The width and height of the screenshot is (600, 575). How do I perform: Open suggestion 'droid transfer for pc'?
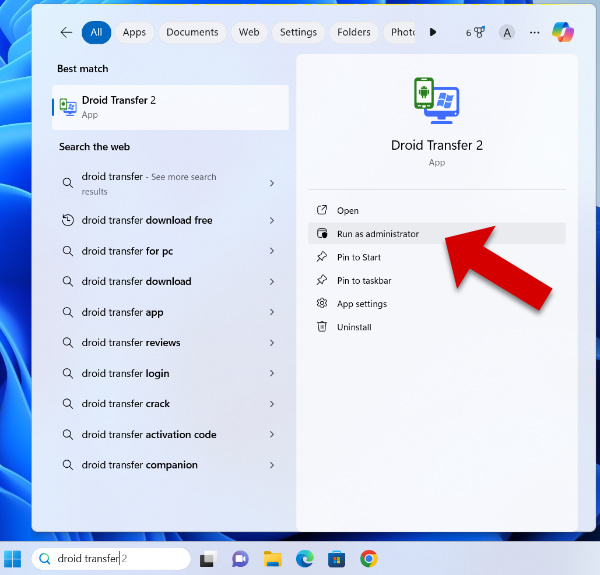[169, 251]
